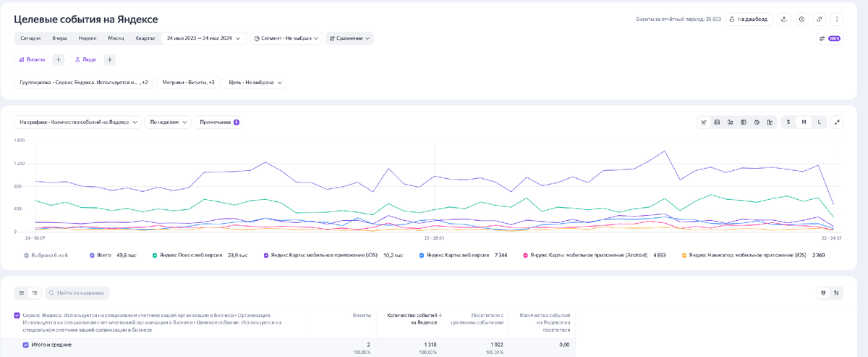Select the area chart type icon
Image resolution: width=868 pixels, height=357 pixels.
point(717,122)
